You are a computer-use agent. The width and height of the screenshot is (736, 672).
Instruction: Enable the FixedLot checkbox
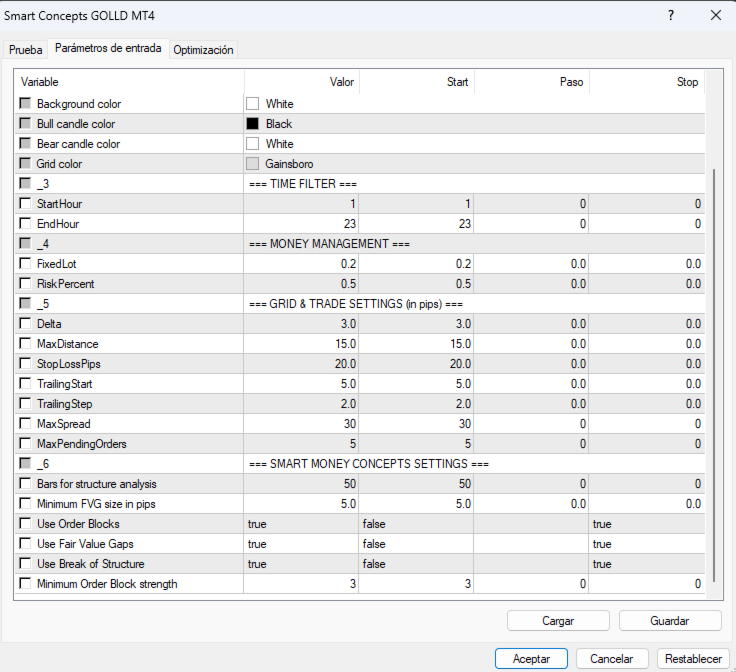(x=25, y=263)
